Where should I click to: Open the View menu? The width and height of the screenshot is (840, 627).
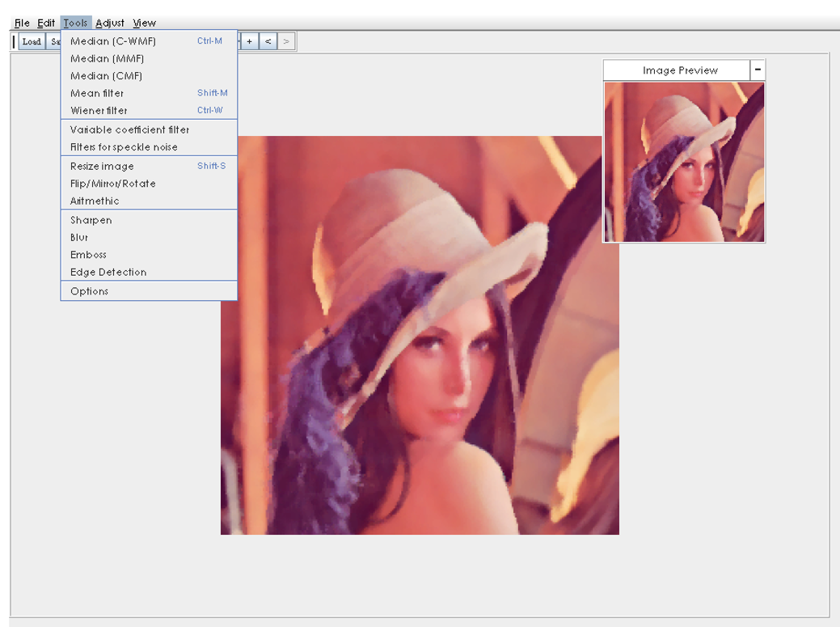point(144,23)
